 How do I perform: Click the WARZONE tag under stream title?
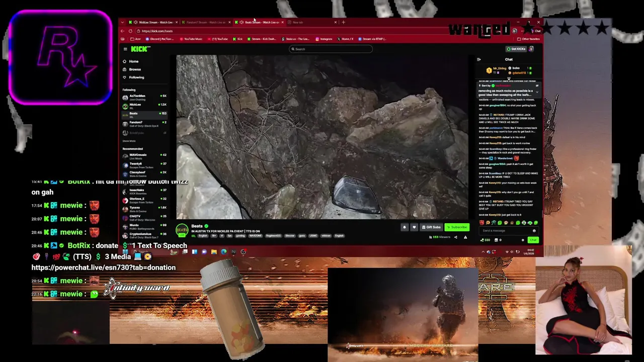pos(255,236)
